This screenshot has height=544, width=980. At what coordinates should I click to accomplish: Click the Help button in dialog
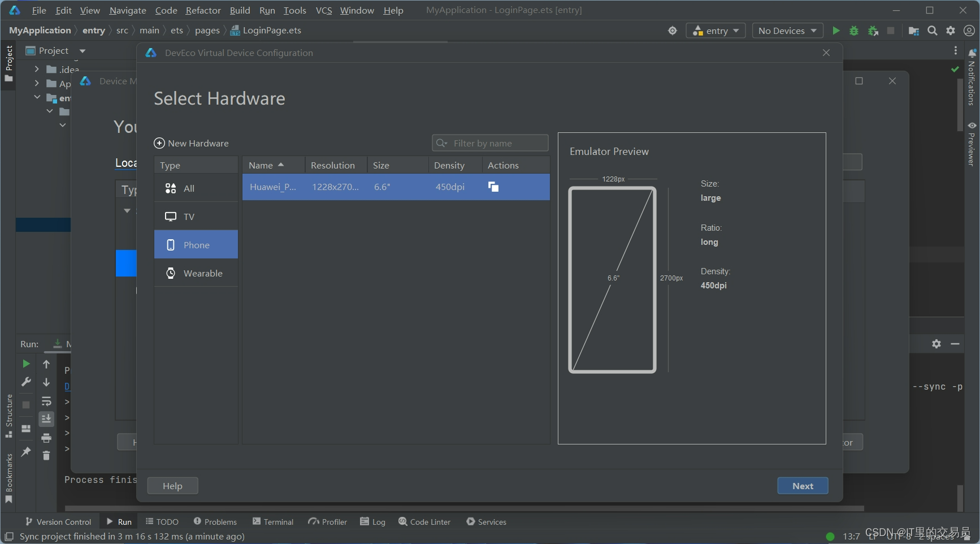click(x=172, y=486)
